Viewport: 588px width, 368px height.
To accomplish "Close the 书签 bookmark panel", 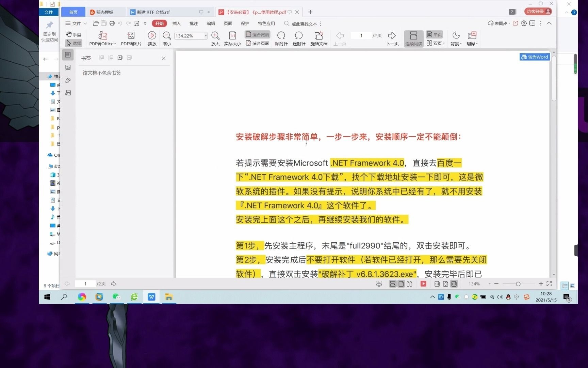I will [x=164, y=58].
